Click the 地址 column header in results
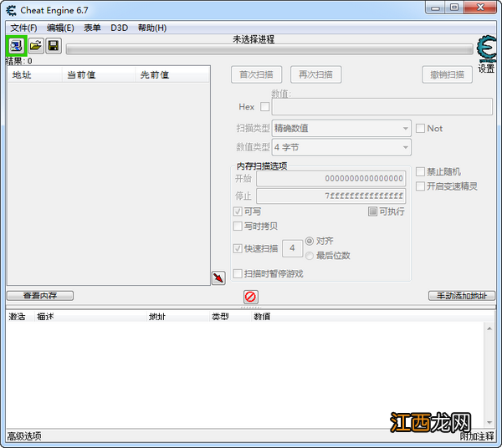The height and width of the screenshot is (448, 502). click(x=34, y=75)
